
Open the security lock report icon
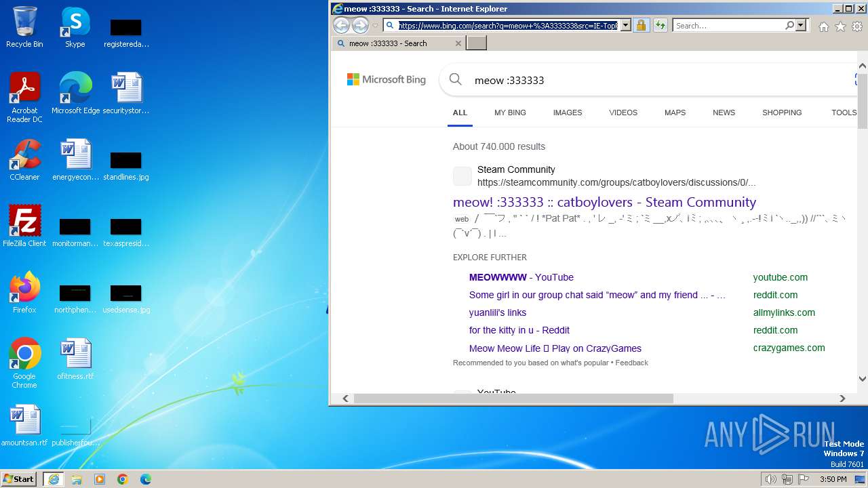[641, 26]
